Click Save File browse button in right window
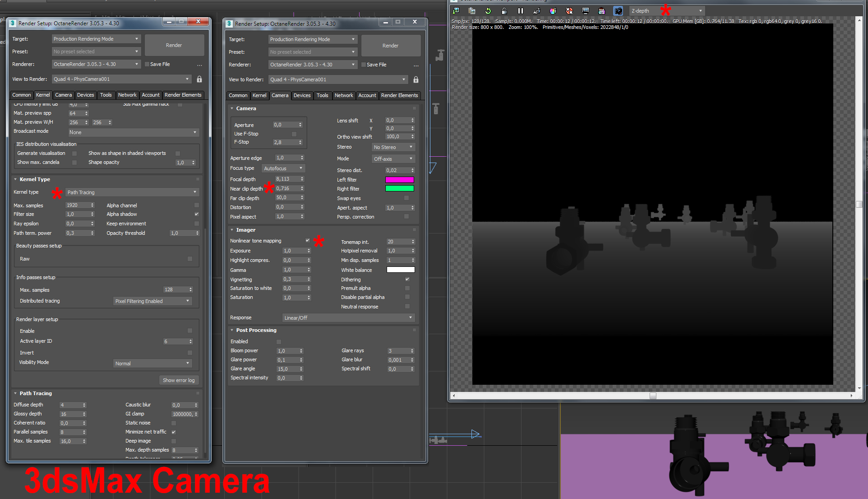Image resolution: width=868 pixels, height=499 pixels. tap(416, 65)
